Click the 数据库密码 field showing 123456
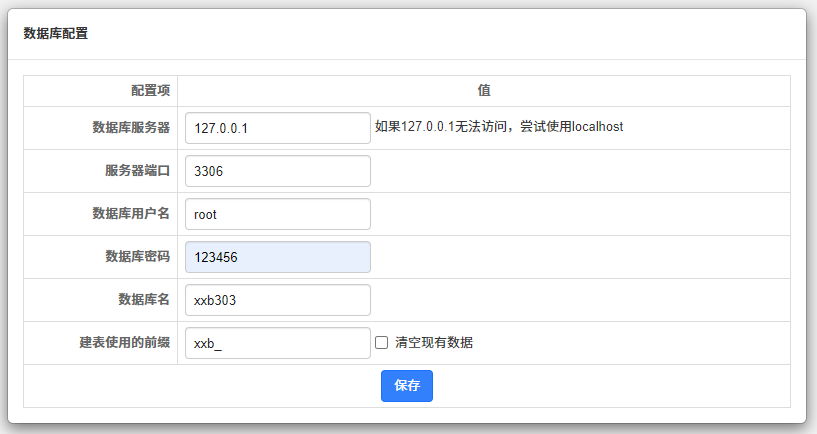The width and height of the screenshot is (817, 434). [x=277, y=257]
